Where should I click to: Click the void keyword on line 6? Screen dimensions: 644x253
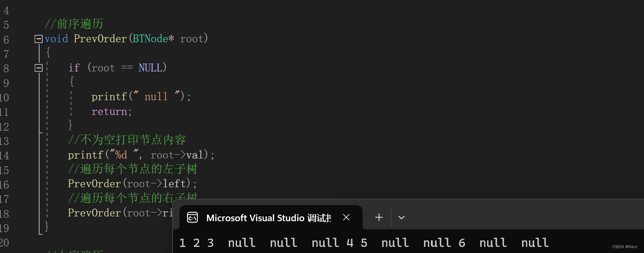tap(56, 39)
